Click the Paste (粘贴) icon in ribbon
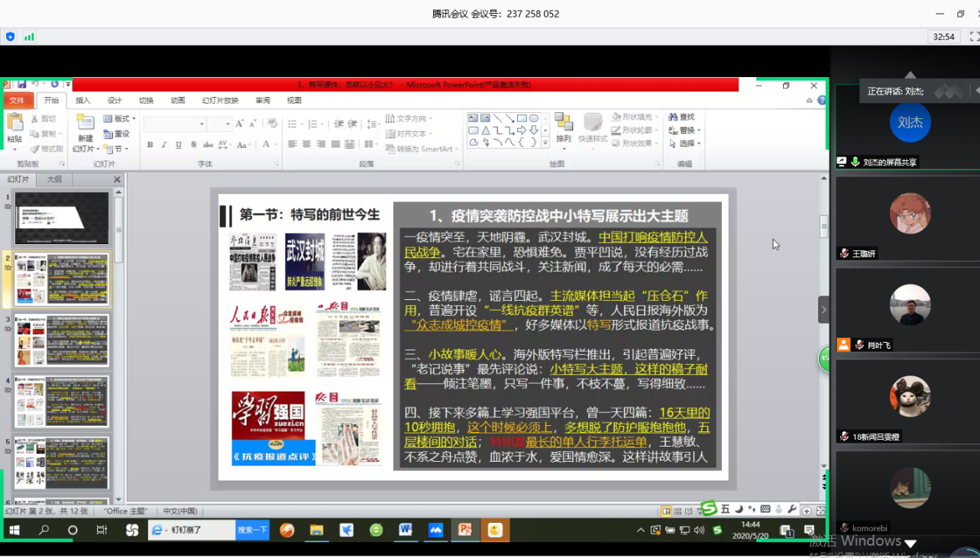This screenshot has height=558, width=980. pyautogui.click(x=15, y=123)
